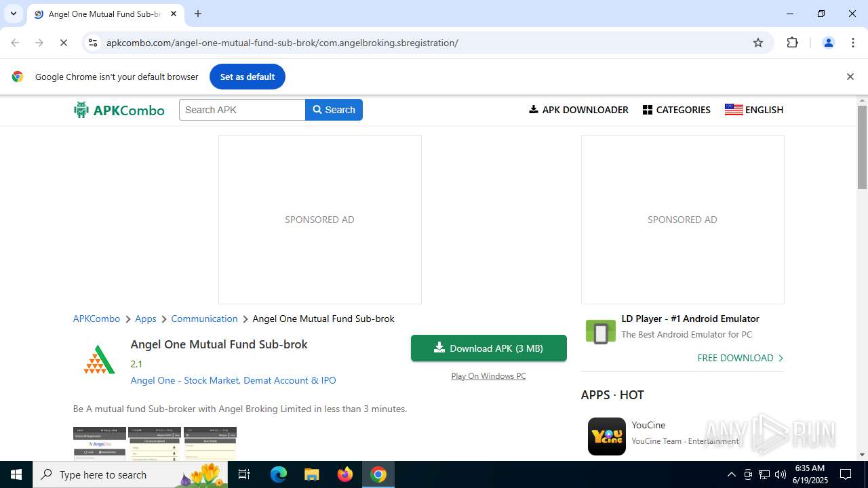
Task: Open the volume control tray icon
Action: [x=781, y=474]
